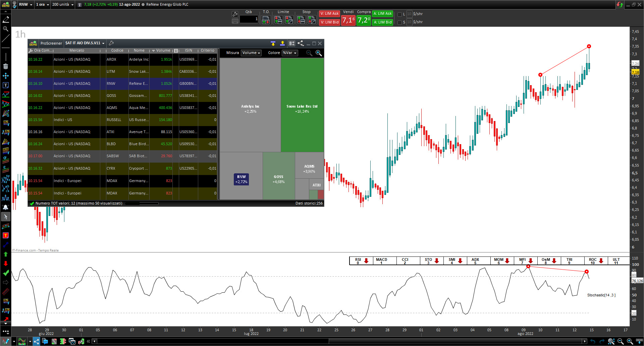Expand left toolbar downward arrow
The width and height of the screenshot is (644, 346).
pyautogui.click(x=6, y=324)
